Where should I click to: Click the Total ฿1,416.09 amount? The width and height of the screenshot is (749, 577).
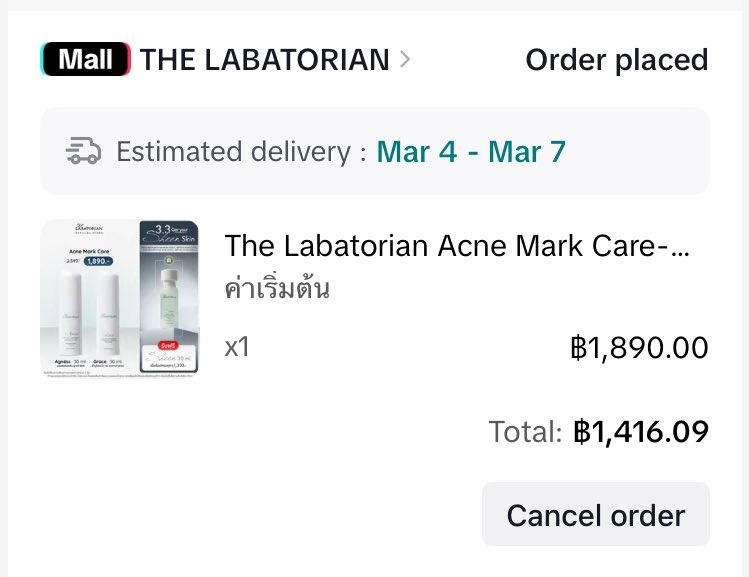641,432
